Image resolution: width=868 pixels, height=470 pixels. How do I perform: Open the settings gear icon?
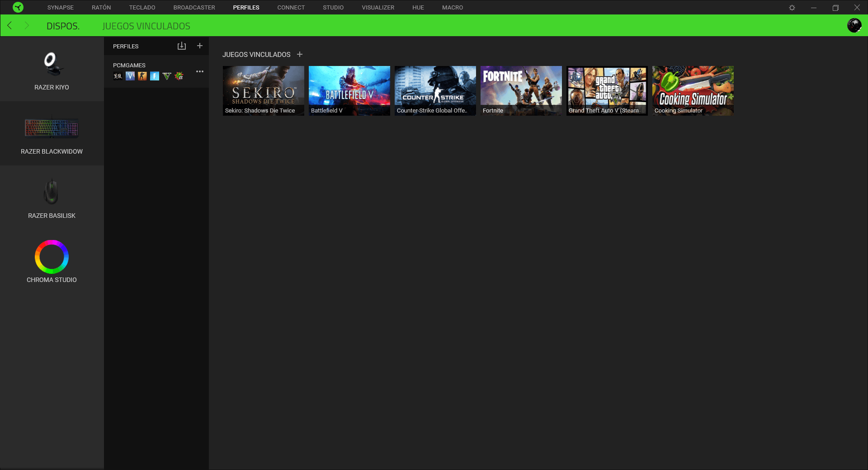792,8
